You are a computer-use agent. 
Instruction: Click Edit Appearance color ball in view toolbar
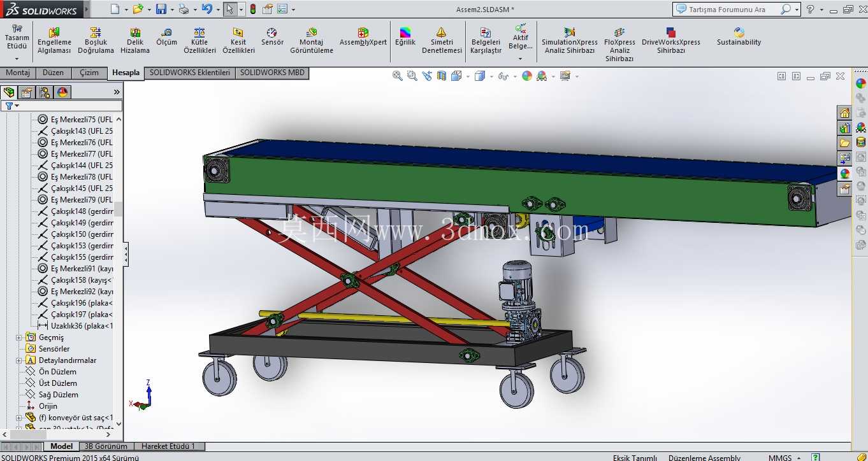click(x=527, y=76)
